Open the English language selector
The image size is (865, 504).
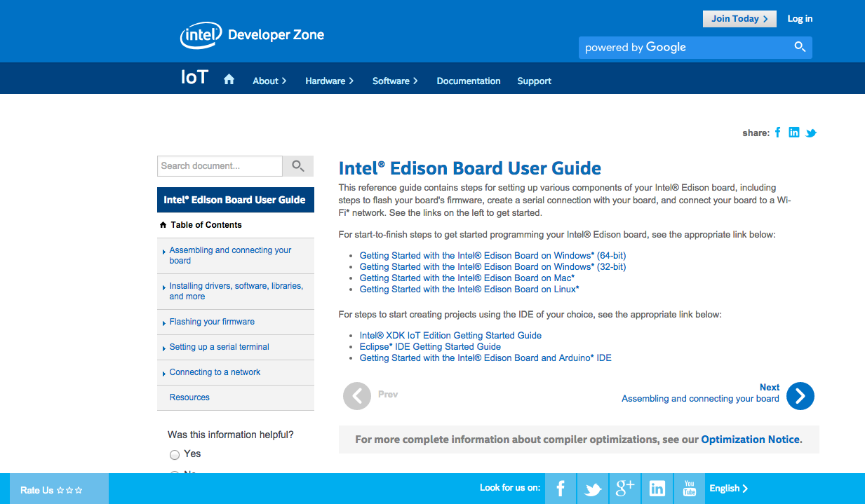pos(729,489)
